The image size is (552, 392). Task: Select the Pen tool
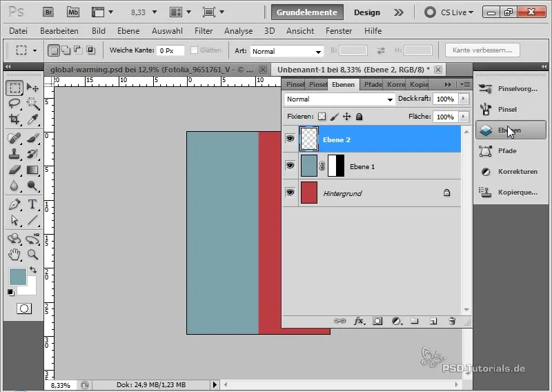pos(14,204)
